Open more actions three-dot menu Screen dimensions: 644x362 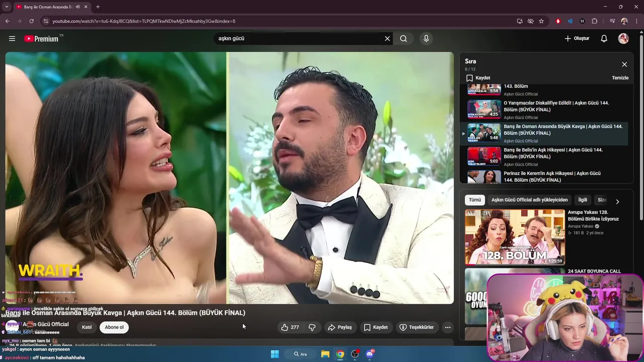pyautogui.click(x=448, y=327)
